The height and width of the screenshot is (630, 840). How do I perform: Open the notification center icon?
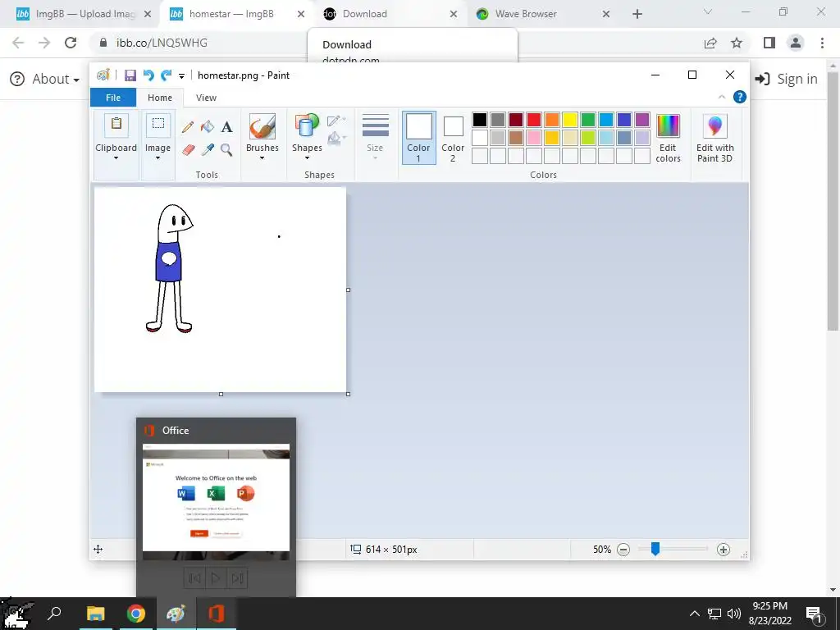[x=814, y=614]
